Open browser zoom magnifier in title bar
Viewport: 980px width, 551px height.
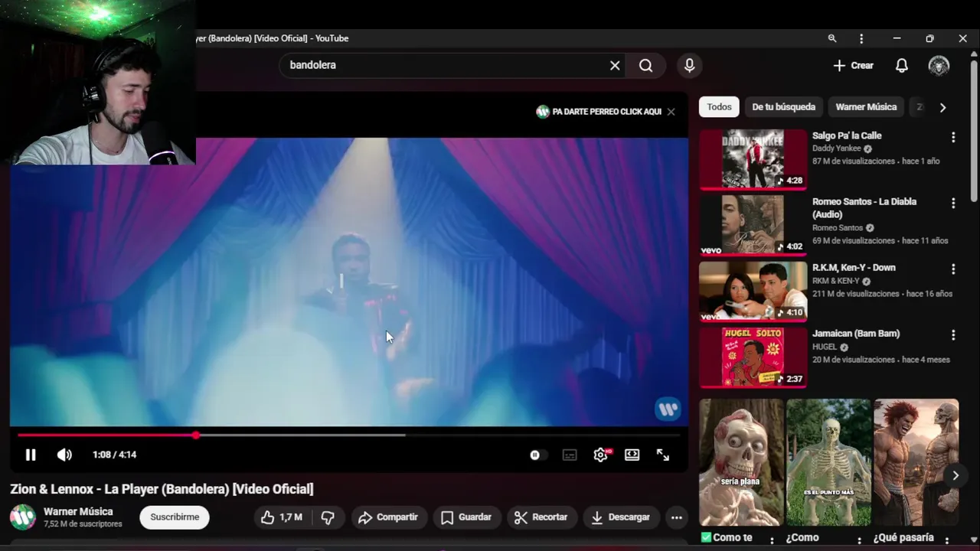point(832,38)
